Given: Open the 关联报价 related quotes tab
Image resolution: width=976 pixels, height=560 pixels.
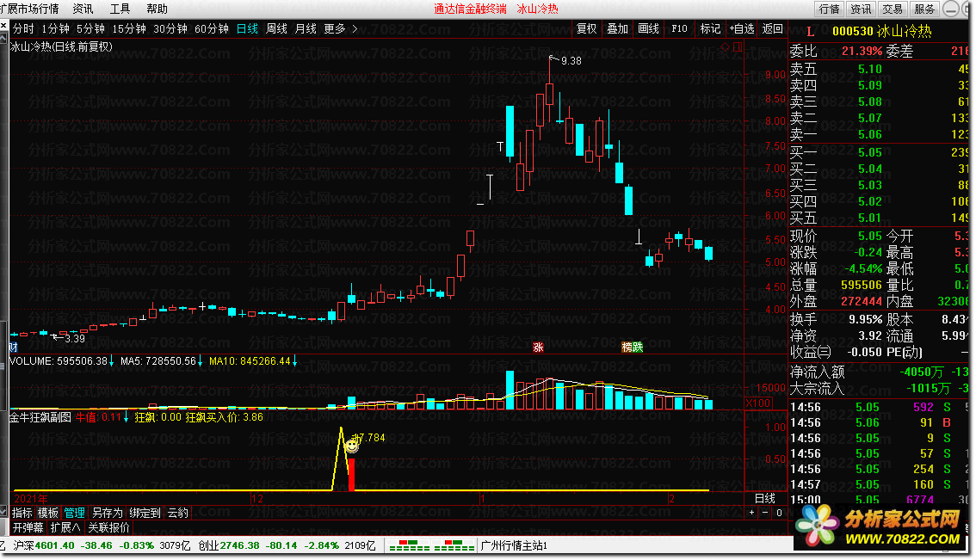Looking at the screenshot, I should 109,527.
